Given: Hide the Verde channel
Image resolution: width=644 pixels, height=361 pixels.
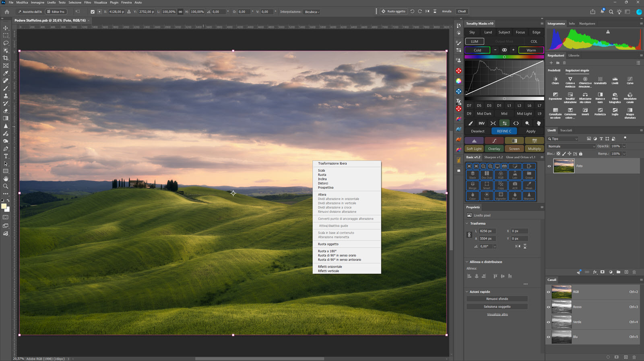Looking at the screenshot, I should point(548,322).
